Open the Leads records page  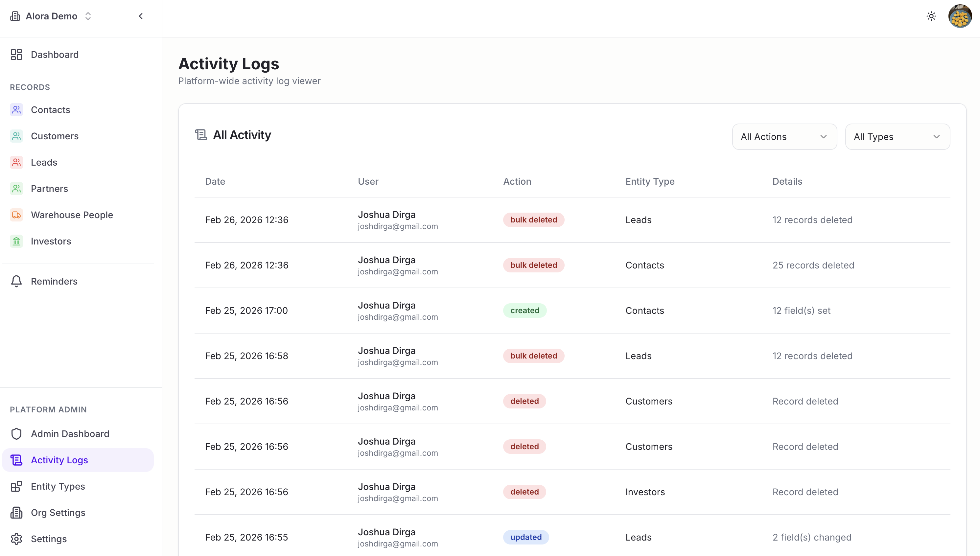click(44, 163)
